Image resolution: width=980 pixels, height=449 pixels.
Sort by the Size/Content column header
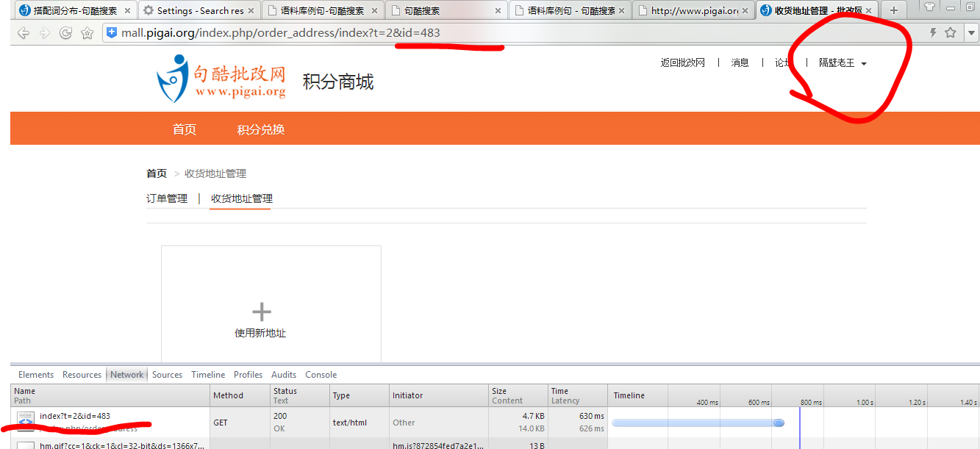(518, 395)
